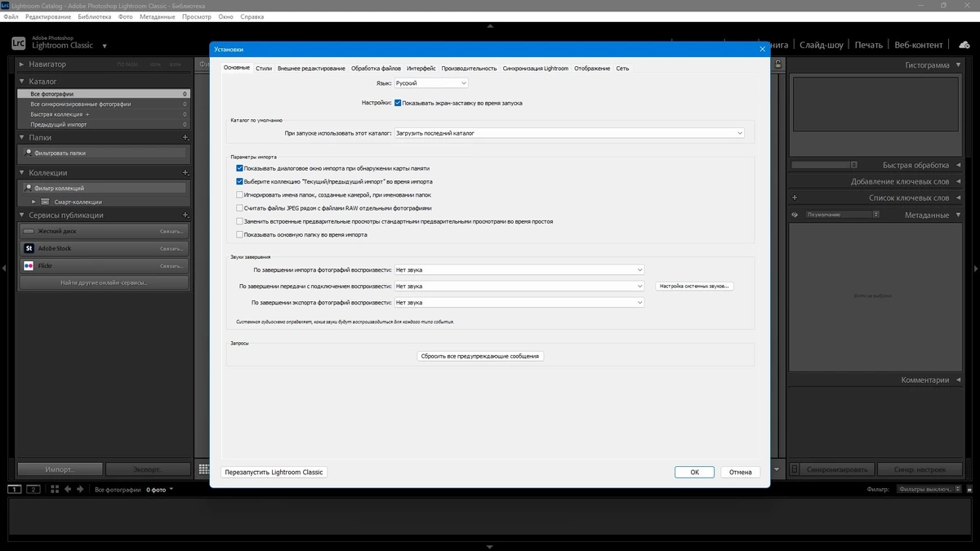Expand the Быстрая обработка panel

(957, 165)
